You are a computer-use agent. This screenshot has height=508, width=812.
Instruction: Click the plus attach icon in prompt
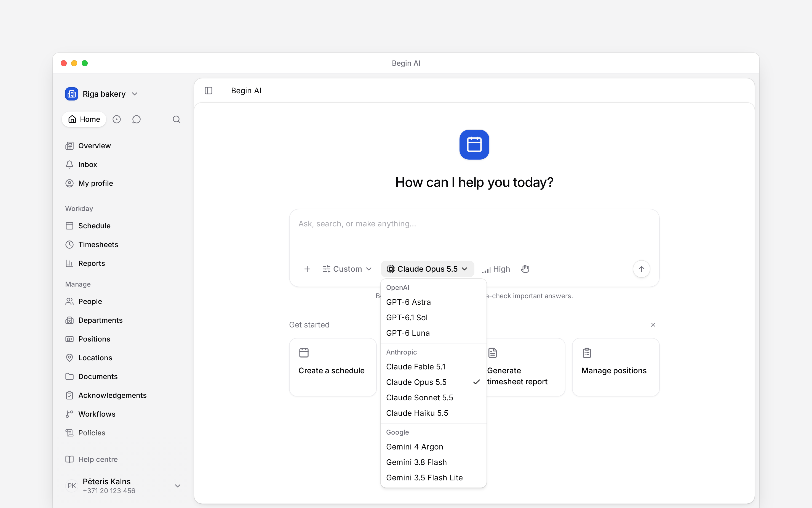(x=307, y=269)
